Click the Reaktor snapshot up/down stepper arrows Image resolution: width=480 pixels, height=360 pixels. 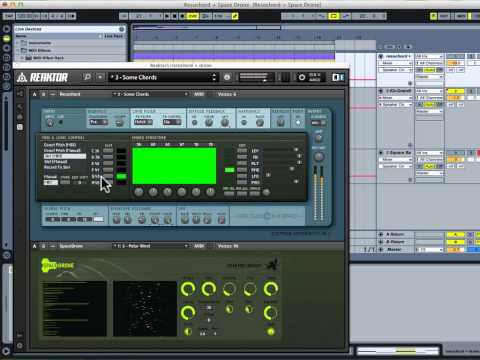(214, 77)
